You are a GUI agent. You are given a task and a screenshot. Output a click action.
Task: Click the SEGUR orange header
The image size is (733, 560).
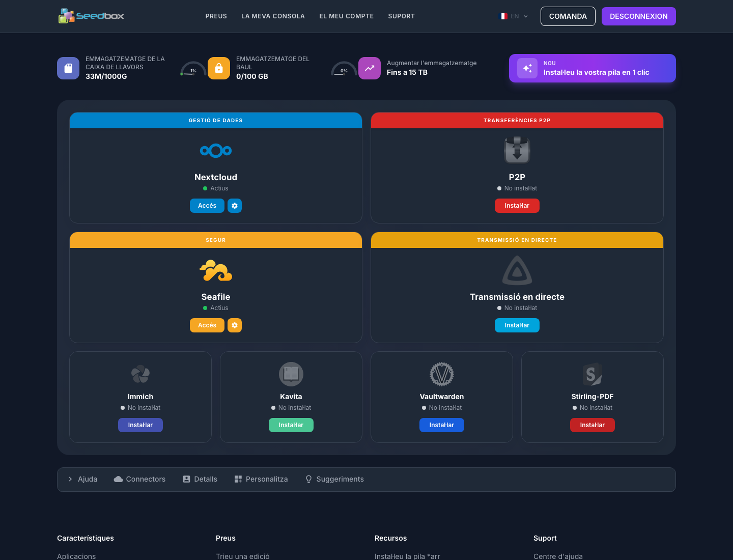click(x=216, y=240)
